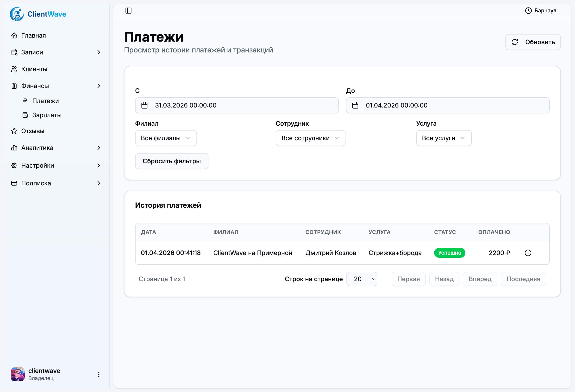
Task: Click the clock icon near Барнаул
Action: point(528,11)
